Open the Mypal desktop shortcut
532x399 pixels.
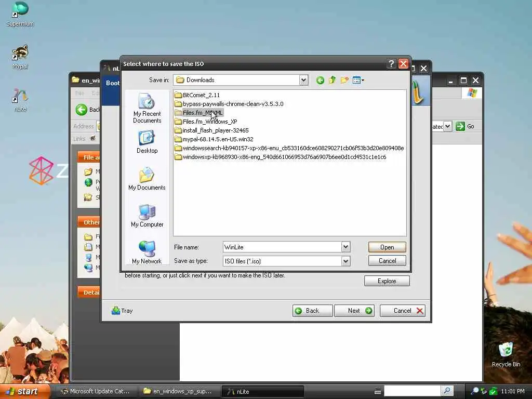(x=20, y=56)
